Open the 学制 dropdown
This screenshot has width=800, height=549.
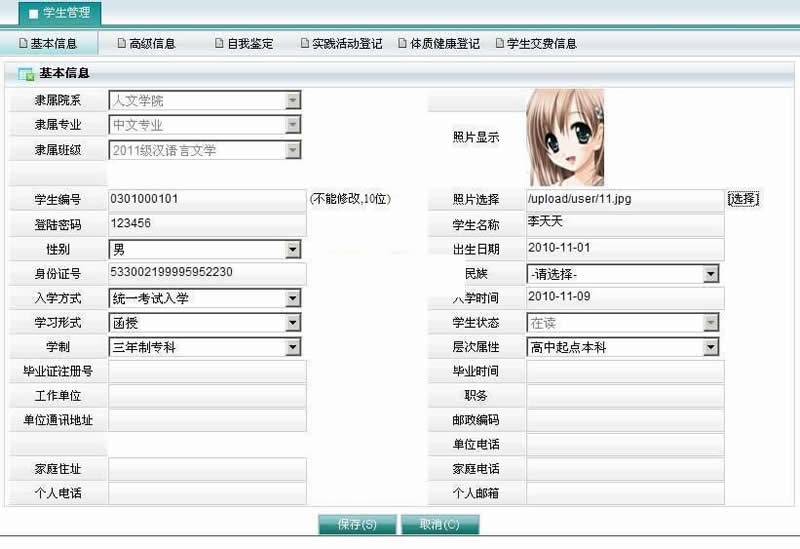292,347
